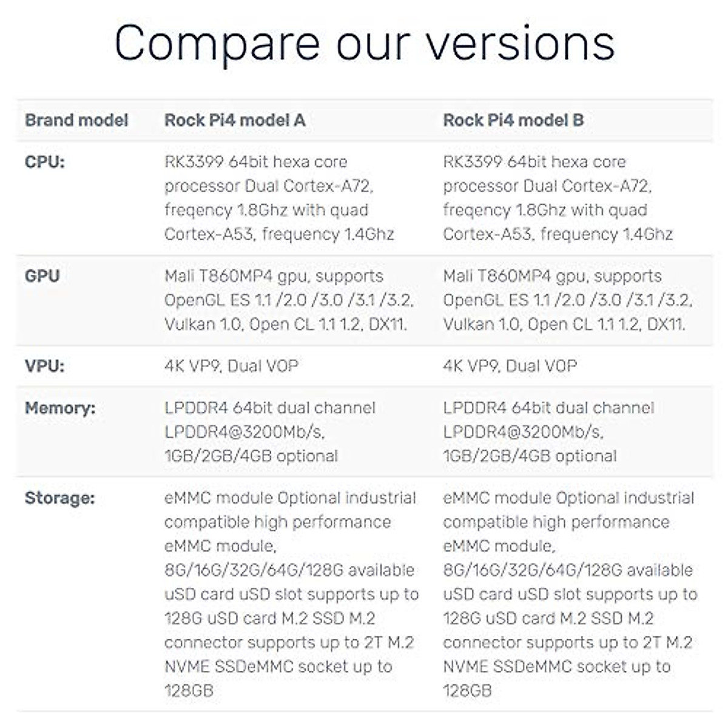Click the 'Memory:' row label
This screenshot has width=728, height=728.
(x=60, y=408)
